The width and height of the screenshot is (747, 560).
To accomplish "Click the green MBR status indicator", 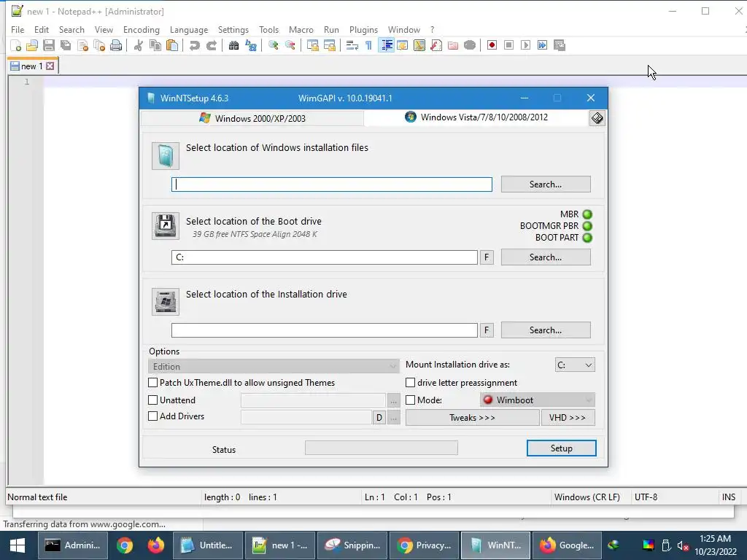I will tap(587, 214).
